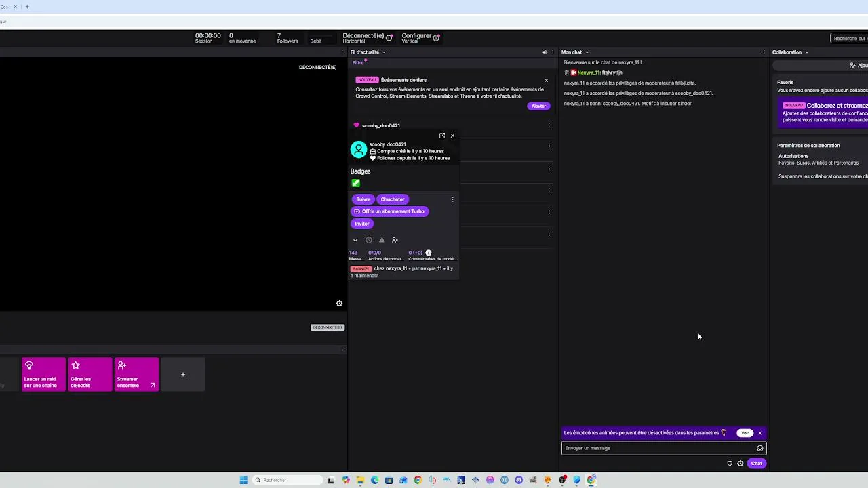
Task: Click Gérer les objectifs quick action
Action: (x=90, y=375)
